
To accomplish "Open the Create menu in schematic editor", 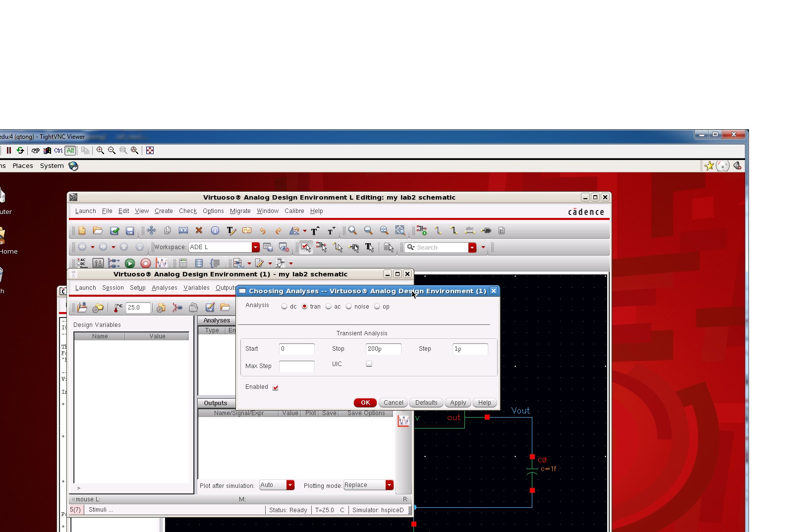I will (x=164, y=211).
